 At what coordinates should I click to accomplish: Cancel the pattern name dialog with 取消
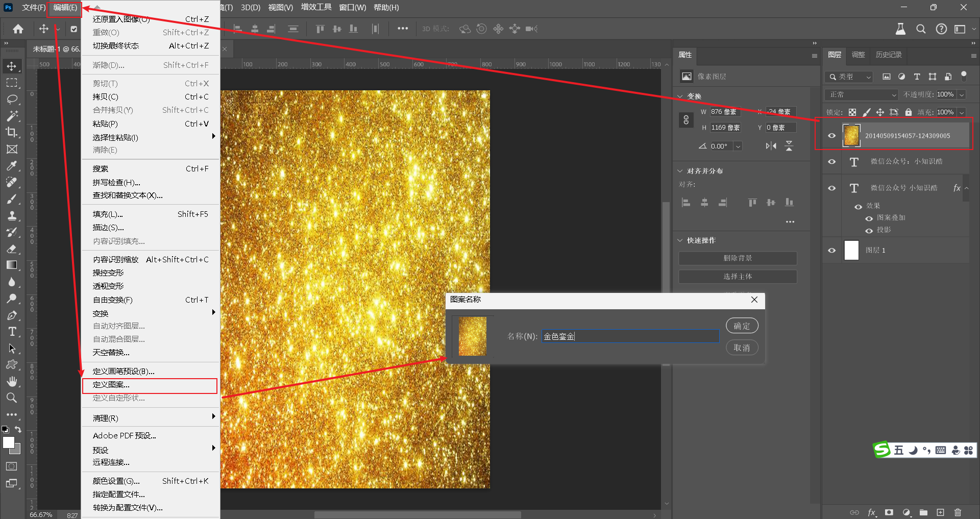[x=742, y=348]
